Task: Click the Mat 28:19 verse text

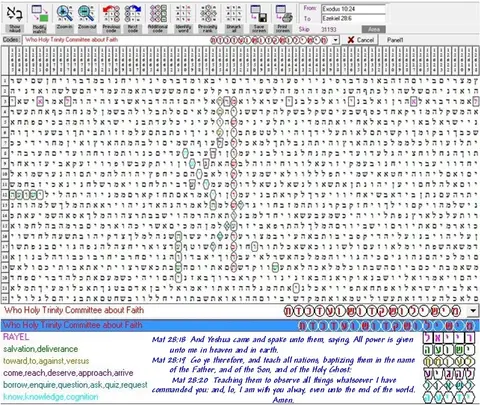Action: [x=283, y=365]
